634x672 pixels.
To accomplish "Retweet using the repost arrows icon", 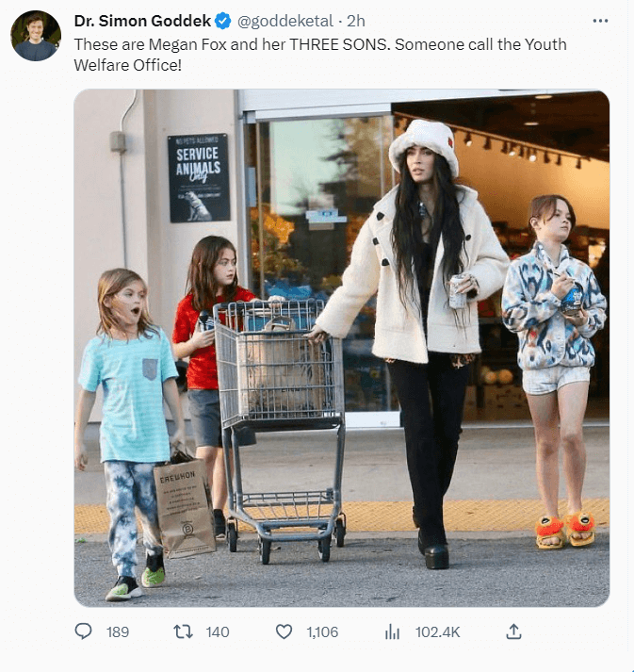I will pyautogui.click(x=183, y=631).
